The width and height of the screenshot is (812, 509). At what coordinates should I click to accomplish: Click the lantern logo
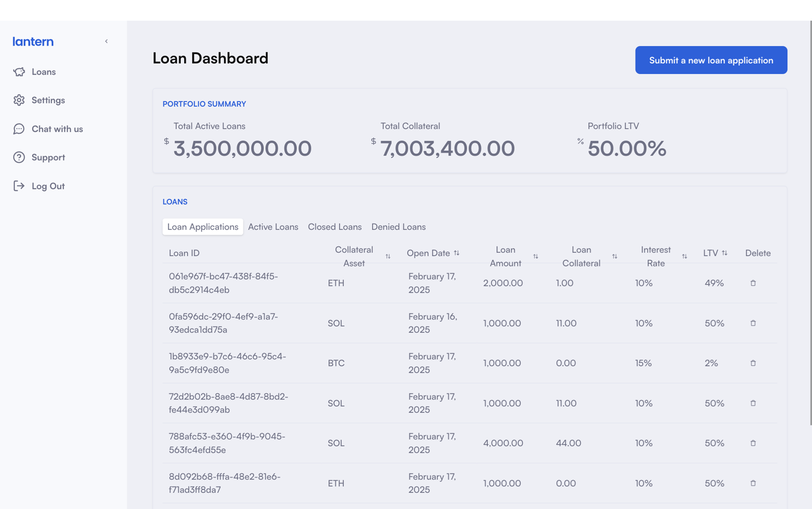click(x=33, y=41)
